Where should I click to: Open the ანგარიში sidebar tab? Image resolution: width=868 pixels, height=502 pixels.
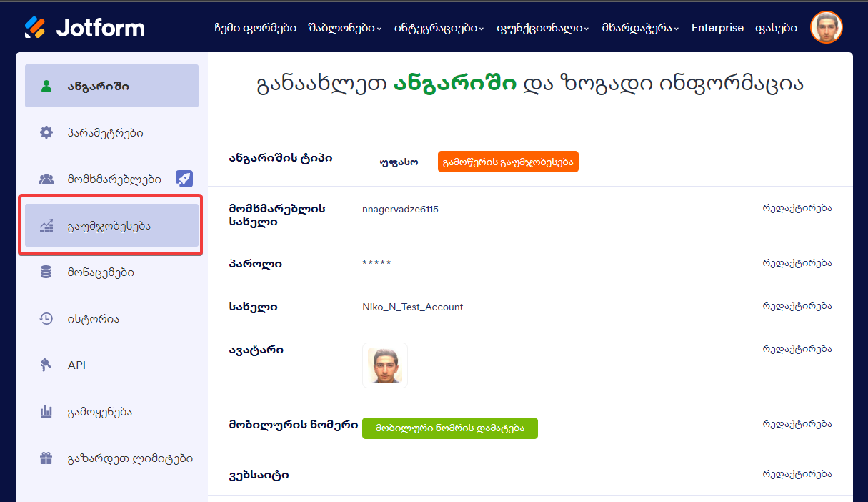(x=111, y=86)
